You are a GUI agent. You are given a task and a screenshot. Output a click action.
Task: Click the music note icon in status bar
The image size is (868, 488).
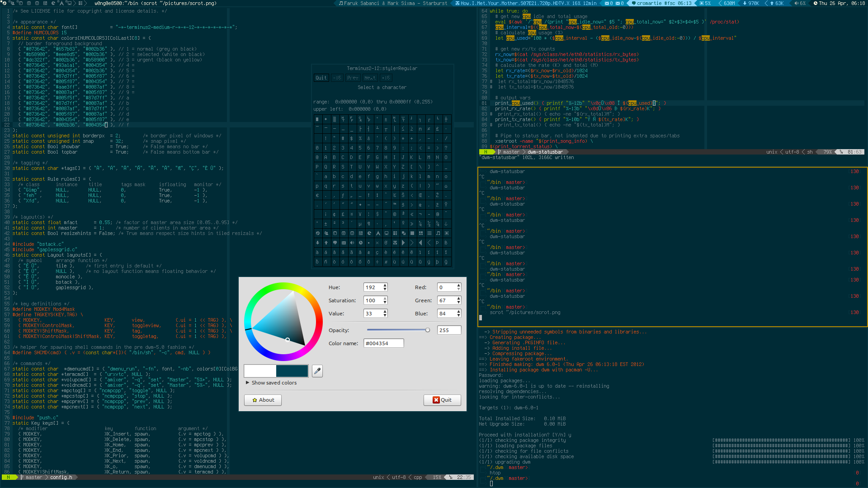[x=341, y=3]
